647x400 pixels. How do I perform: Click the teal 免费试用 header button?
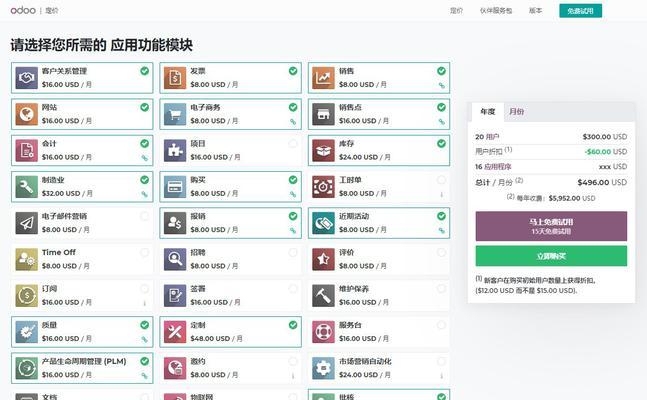tap(581, 11)
